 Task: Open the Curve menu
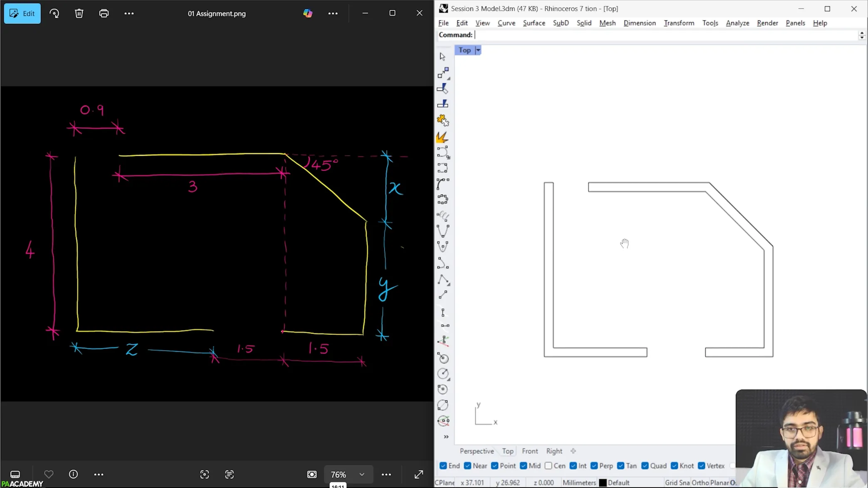[x=506, y=23]
